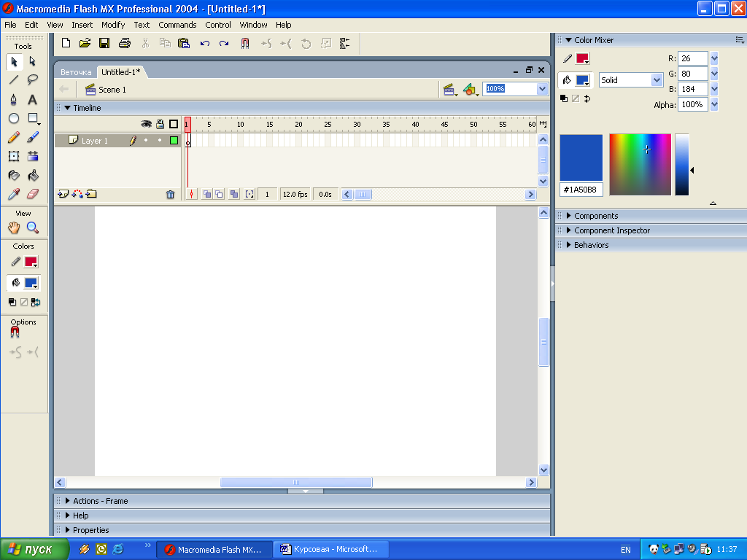The image size is (747, 560).
Task: Select the Hand tool
Action: [x=14, y=227]
